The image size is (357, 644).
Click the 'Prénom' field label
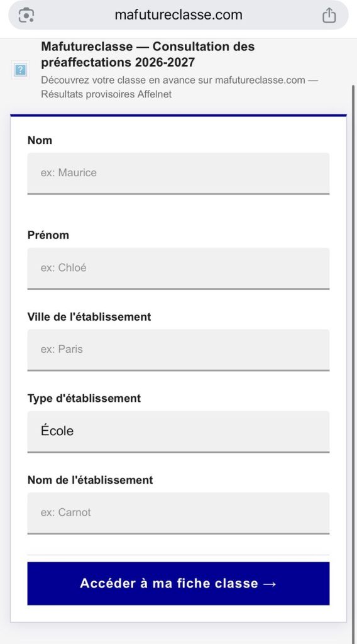(48, 235)
